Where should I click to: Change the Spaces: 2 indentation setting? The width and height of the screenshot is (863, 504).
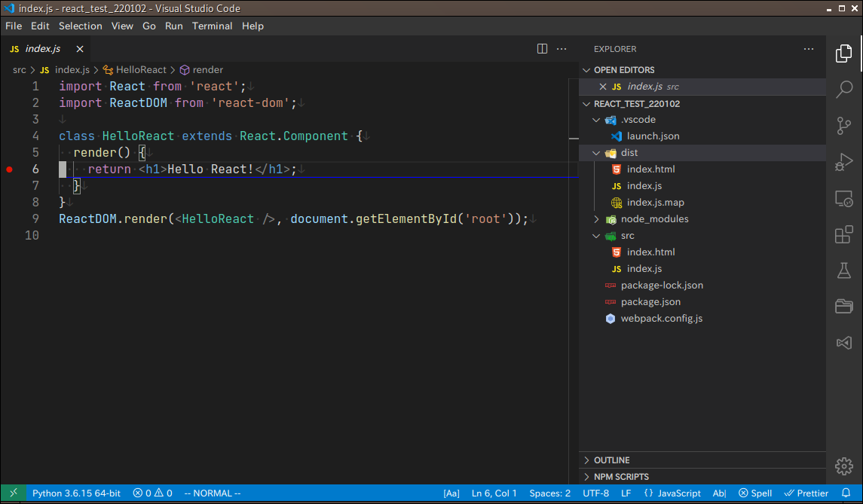tap(549, 493)
